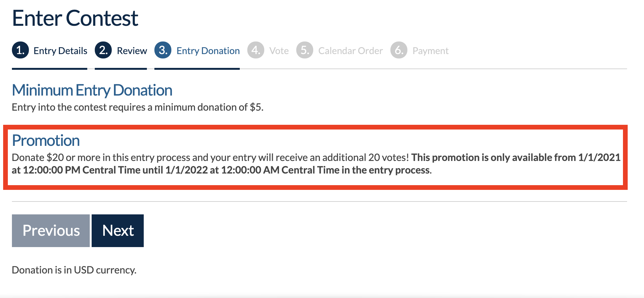This screenshot has width=644, height=298.
Task: Click the Payment step label
Action: point(430,51)
